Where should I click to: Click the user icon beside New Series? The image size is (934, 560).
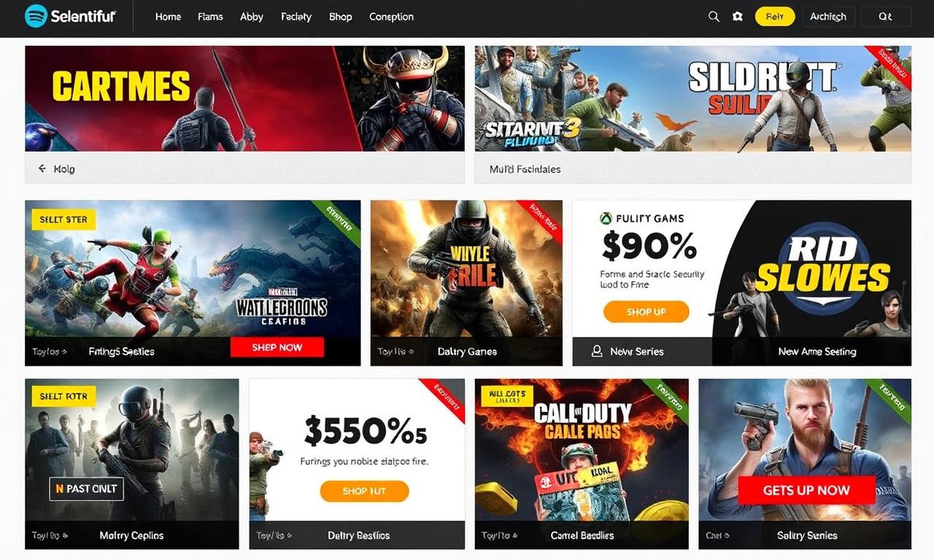[596, 351]
